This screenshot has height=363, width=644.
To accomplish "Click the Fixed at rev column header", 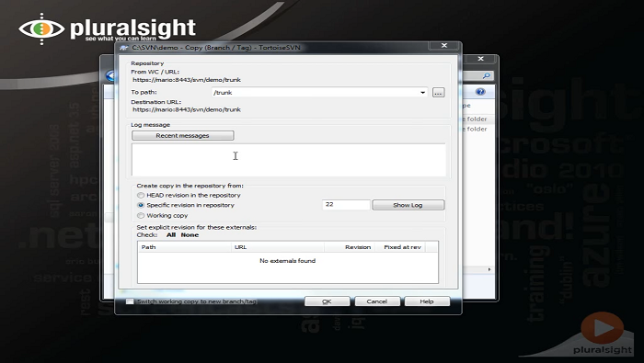I will [400, 247].
